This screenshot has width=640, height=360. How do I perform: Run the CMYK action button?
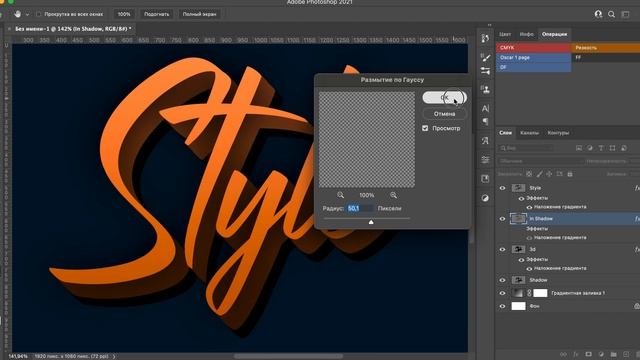point(534,48)
